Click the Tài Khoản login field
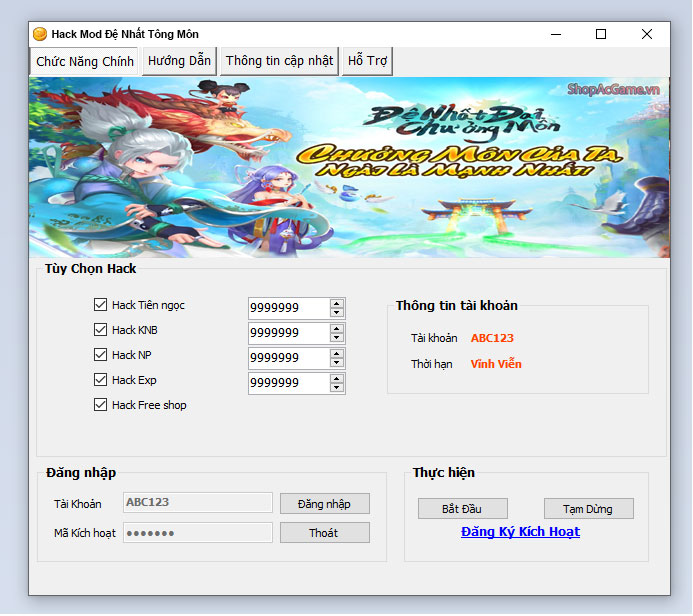Viewport: 693px width, 616px height. pos(198,503)
